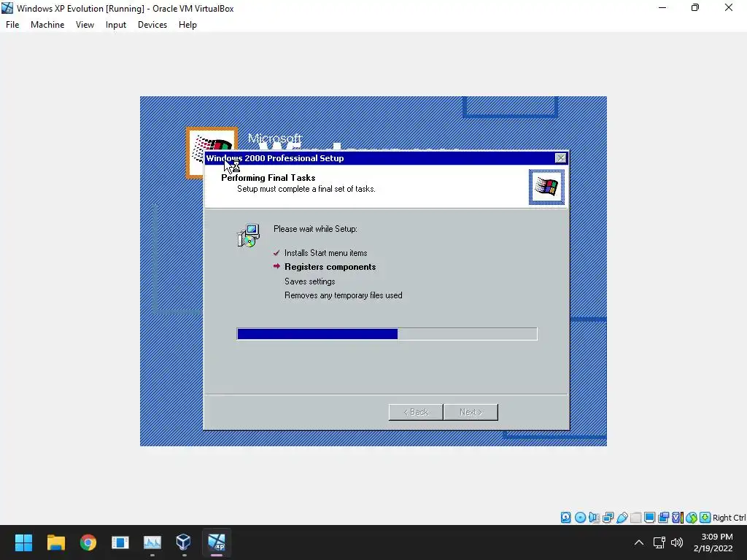Click the checkmark beside Installs Start menu items

coord(276,253)
